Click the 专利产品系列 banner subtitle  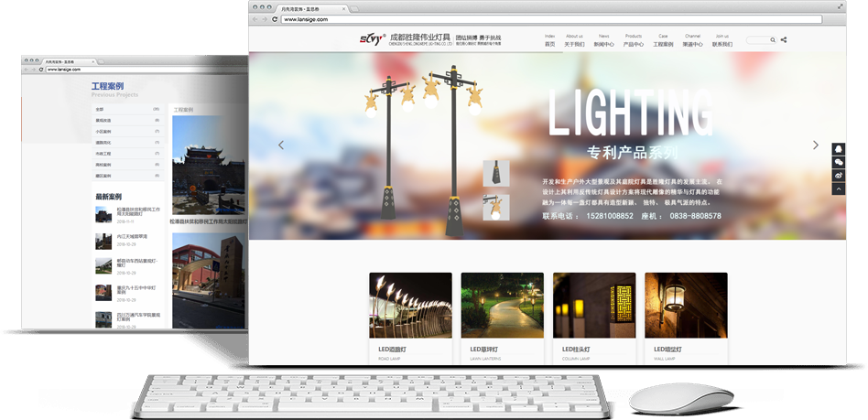click(632, 152)
